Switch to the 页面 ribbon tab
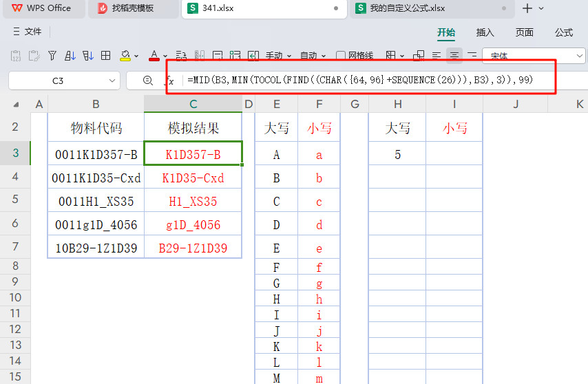This screenshot has height=384, width=588. click(524, 32)
